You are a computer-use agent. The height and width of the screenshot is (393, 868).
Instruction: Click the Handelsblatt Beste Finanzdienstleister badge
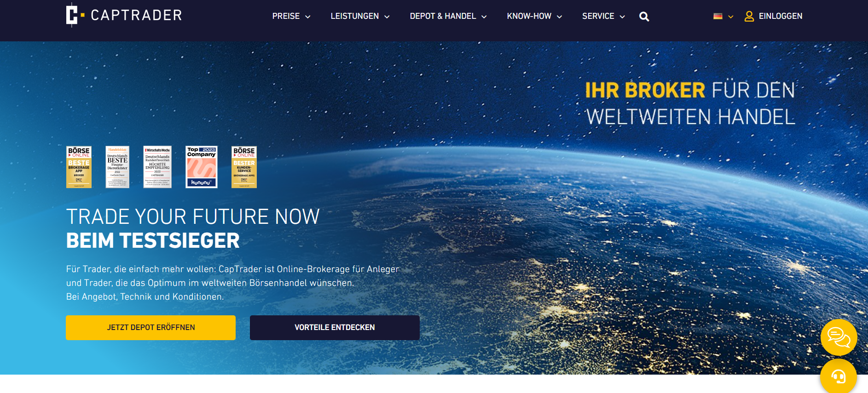(x=117, y=167)
